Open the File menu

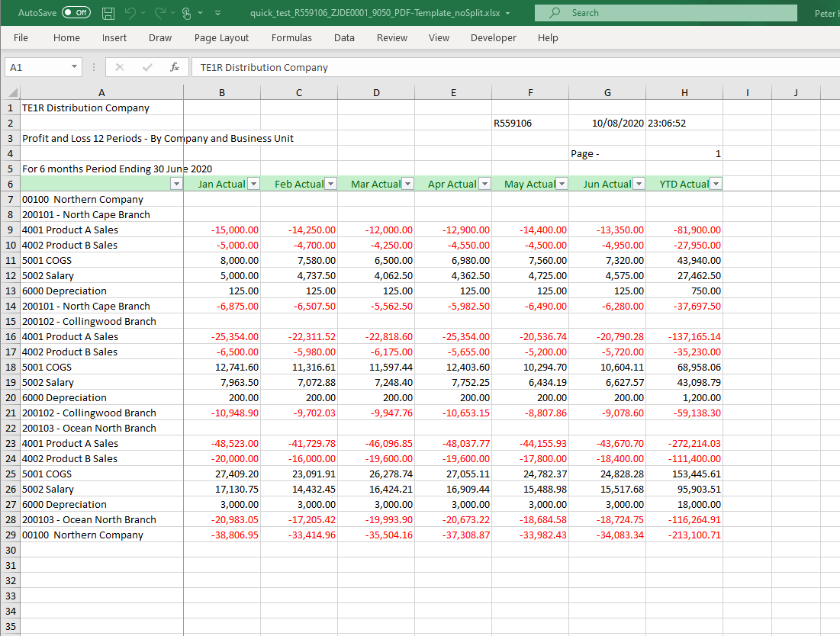[21, 37]
